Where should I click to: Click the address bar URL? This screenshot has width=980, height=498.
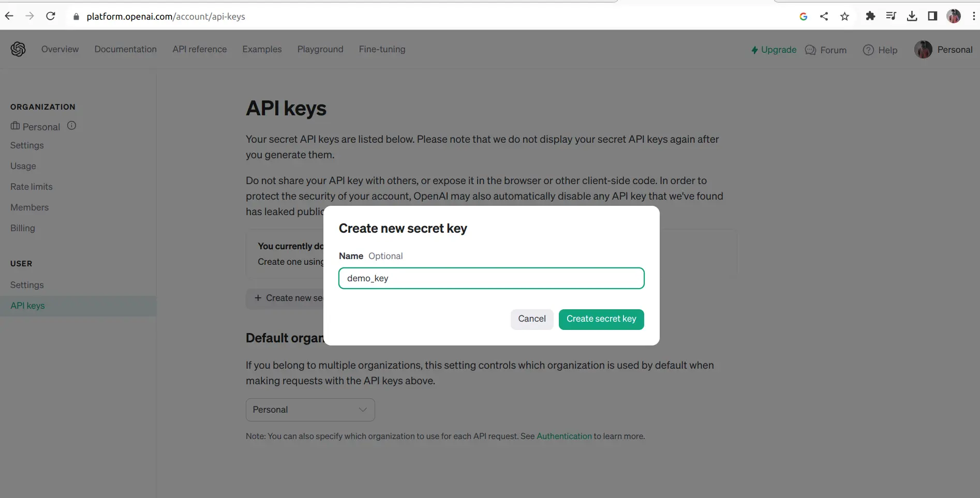coord(166,17)
